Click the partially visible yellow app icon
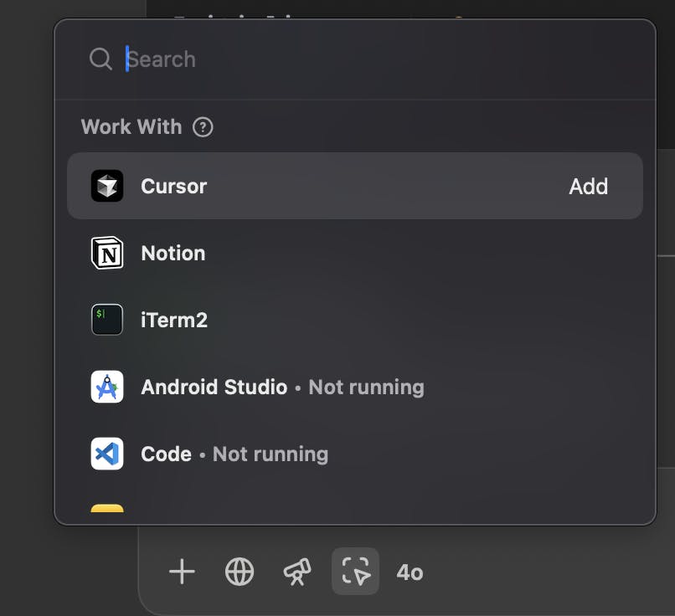This screenshot has width=675, height=616. click(x=107, y=507)
